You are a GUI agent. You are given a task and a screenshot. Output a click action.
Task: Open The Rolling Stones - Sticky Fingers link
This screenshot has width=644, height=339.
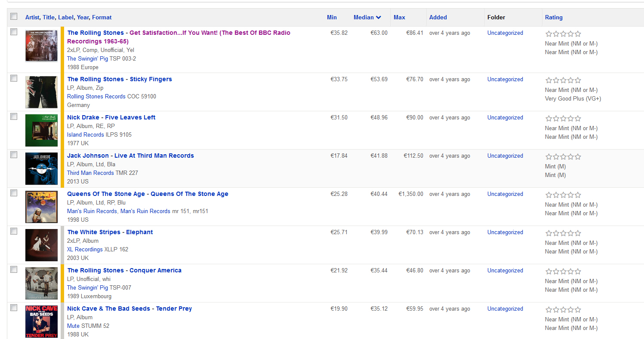point(120,79)
